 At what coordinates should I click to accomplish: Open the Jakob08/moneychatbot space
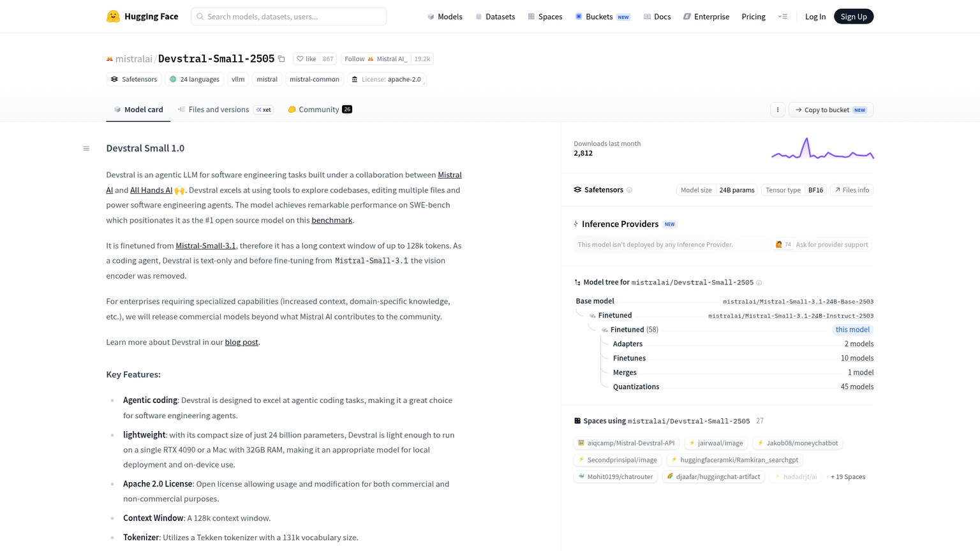[x=798, y=443]
